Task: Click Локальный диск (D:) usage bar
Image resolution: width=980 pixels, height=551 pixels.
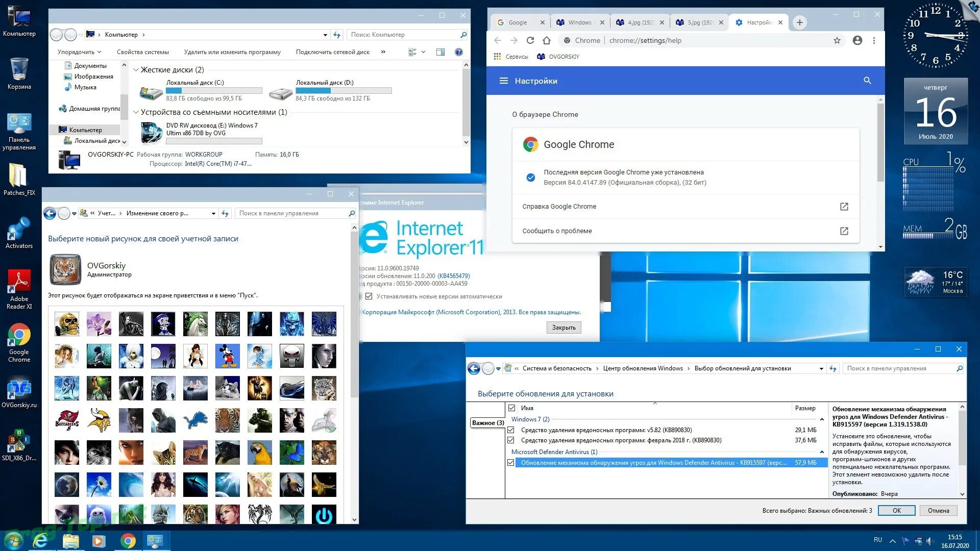Action: [x=344, y=91]
